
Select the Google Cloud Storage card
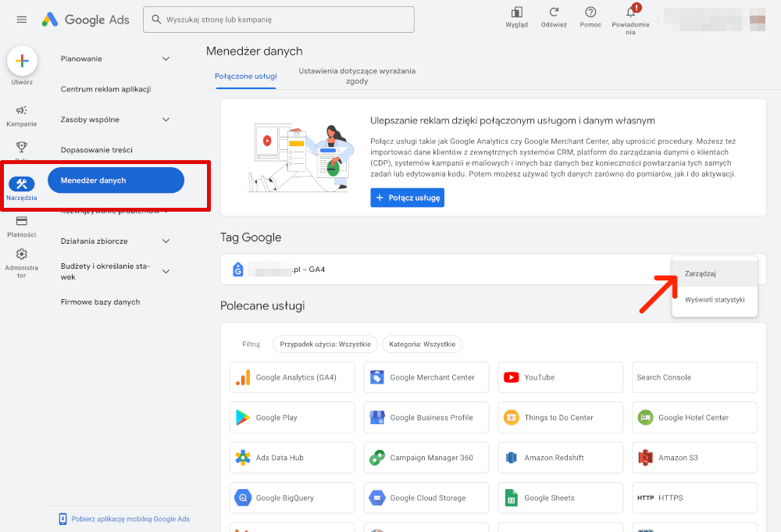(426, 498)
